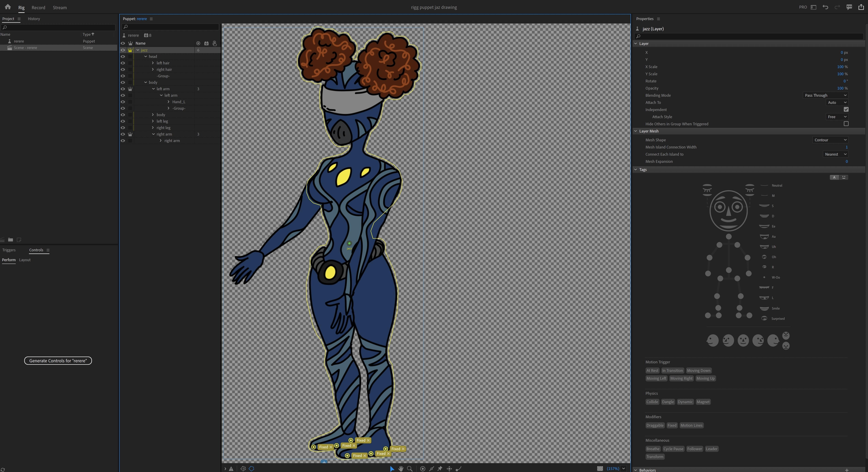The height and width of the screenshot is (472, 868).
Task: Click Generate Controls for "rerere" button
Action: [x=58, y=361]
